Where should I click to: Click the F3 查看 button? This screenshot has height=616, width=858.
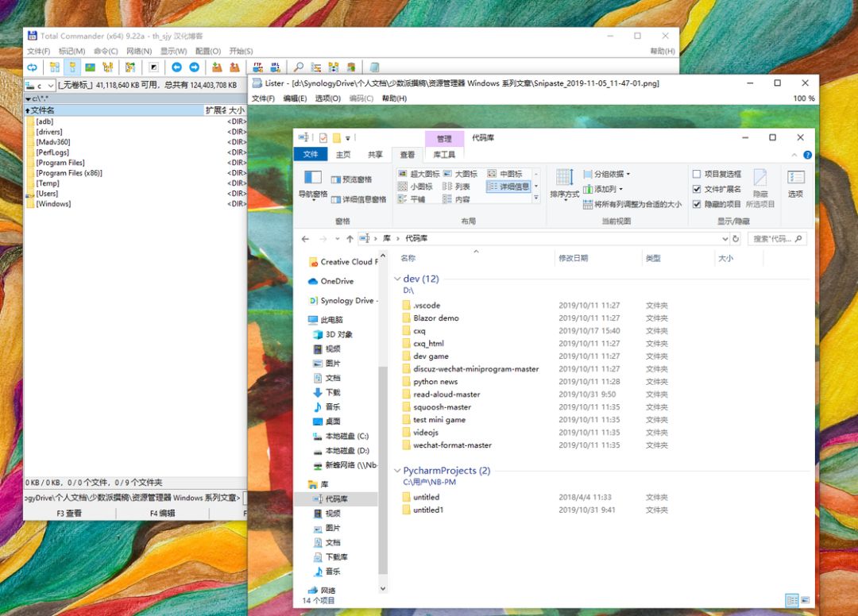pos(69,514)
